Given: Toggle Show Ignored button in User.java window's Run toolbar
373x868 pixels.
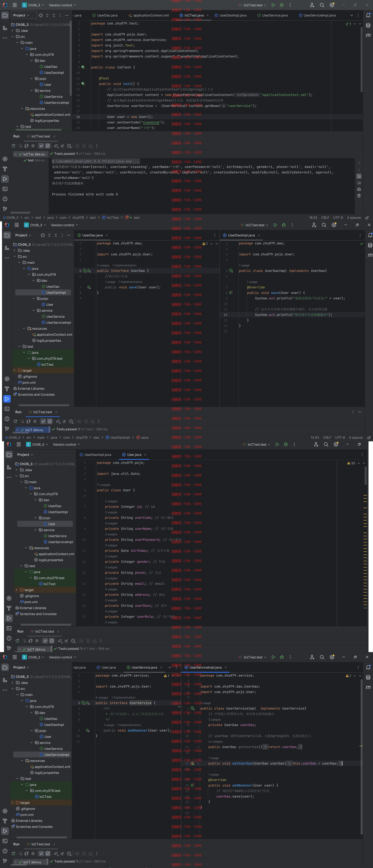Looking at the screenshot, I should tap(52, 641).
